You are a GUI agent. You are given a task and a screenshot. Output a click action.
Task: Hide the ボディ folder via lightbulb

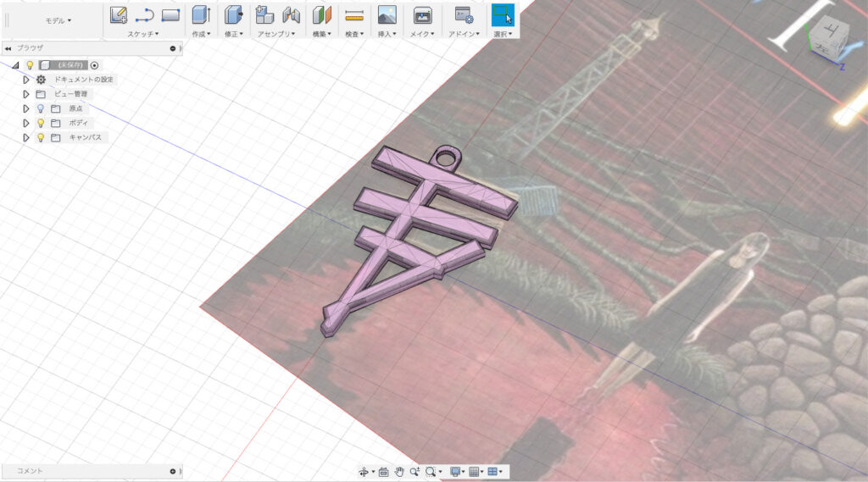pyautogui.click(x=40, y=123)
